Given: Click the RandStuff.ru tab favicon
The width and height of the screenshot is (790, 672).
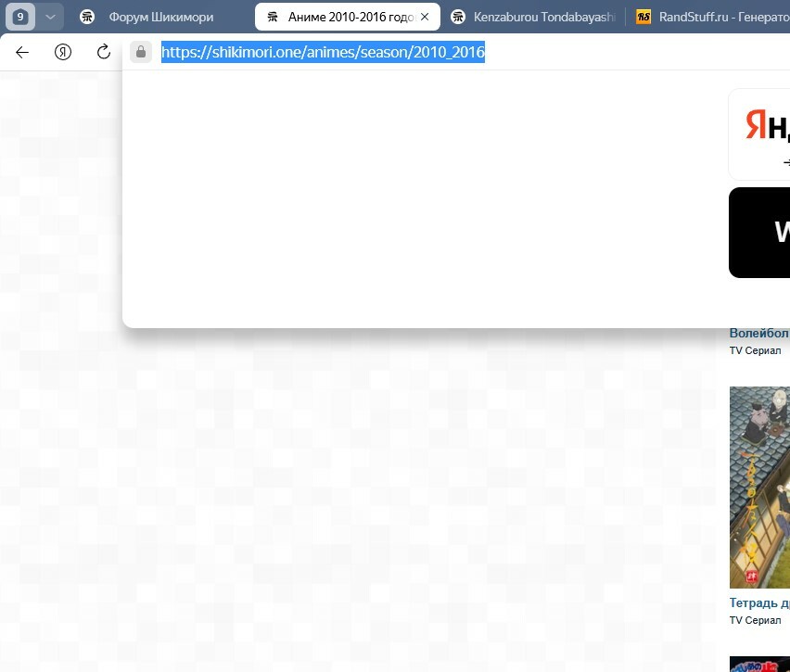Looking at the screenshot, I should 643,17.
